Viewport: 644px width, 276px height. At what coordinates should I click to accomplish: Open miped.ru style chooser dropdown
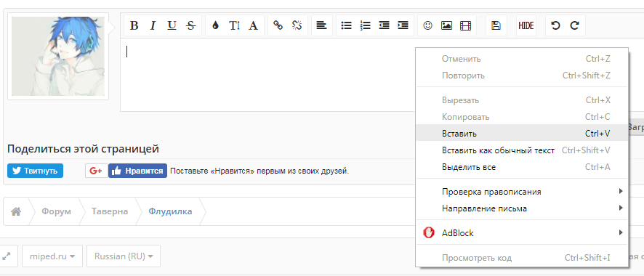(52, 256)
